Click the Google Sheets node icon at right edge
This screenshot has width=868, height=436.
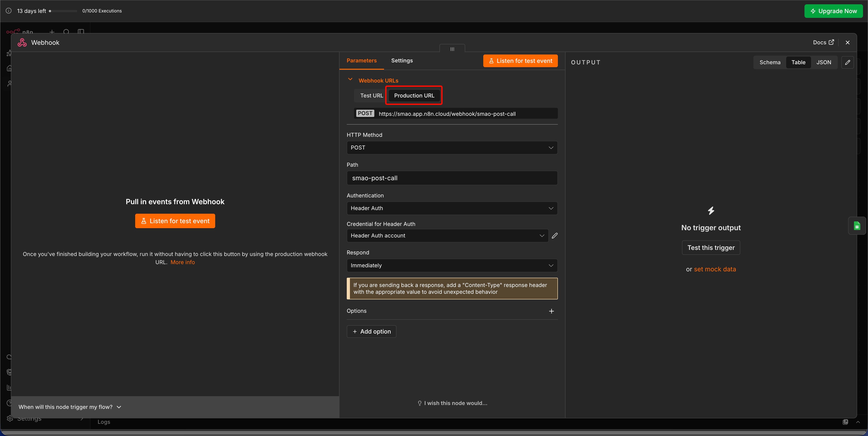pos(857,226)
